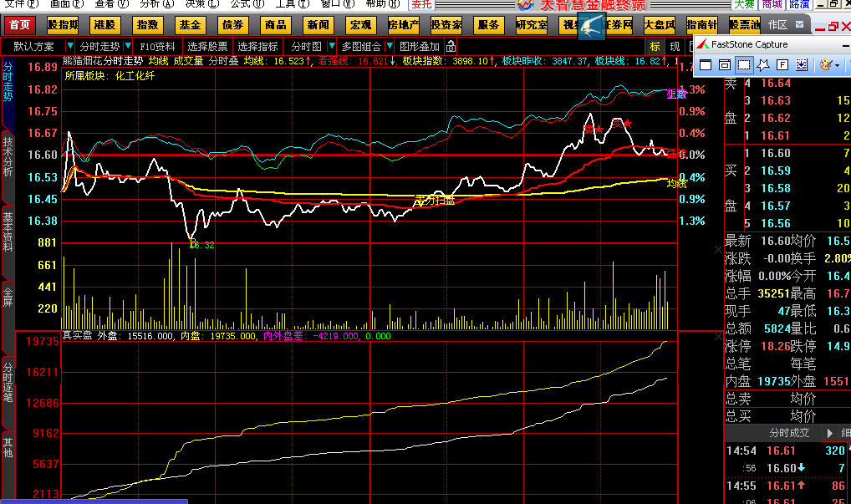Open the 公式(U) menu
The width and height of the screenshot is (851, 504).
point(247,4)
